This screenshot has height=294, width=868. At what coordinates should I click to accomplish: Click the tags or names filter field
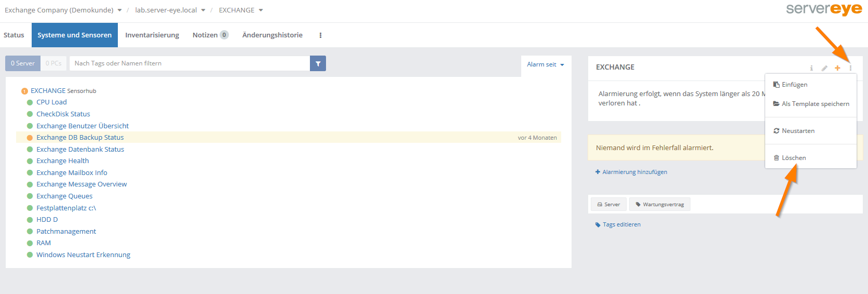coord(189,63)
